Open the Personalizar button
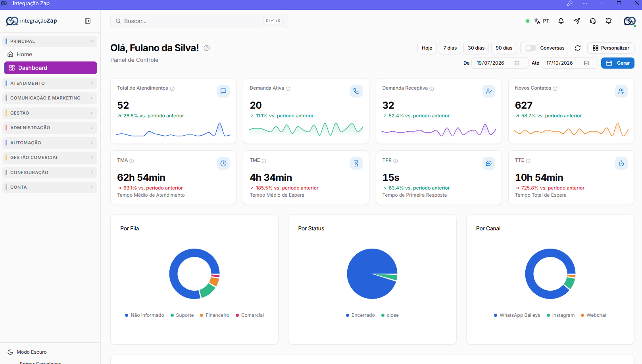 pos(611,48)
